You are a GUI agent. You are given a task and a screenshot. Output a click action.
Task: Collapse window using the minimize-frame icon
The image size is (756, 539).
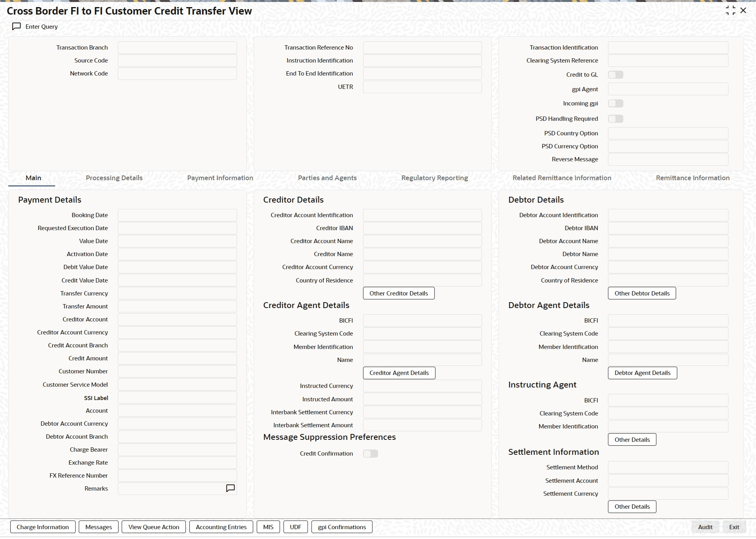pyautogui.click(x=730, y=11)
